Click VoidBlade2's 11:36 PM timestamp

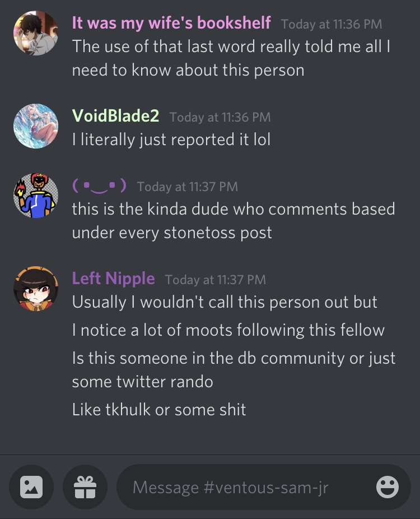pyautogui.click(x=220, y=117)
